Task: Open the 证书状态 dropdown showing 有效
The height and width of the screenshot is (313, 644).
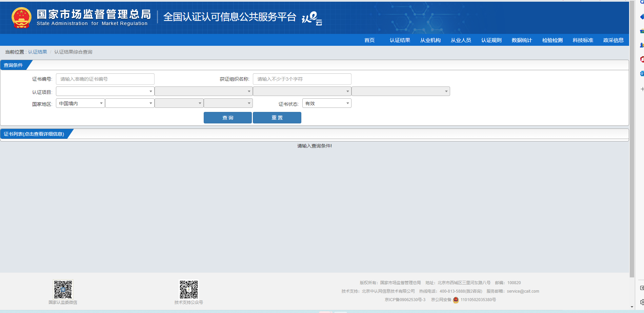Action: click(x=326, y=103)
